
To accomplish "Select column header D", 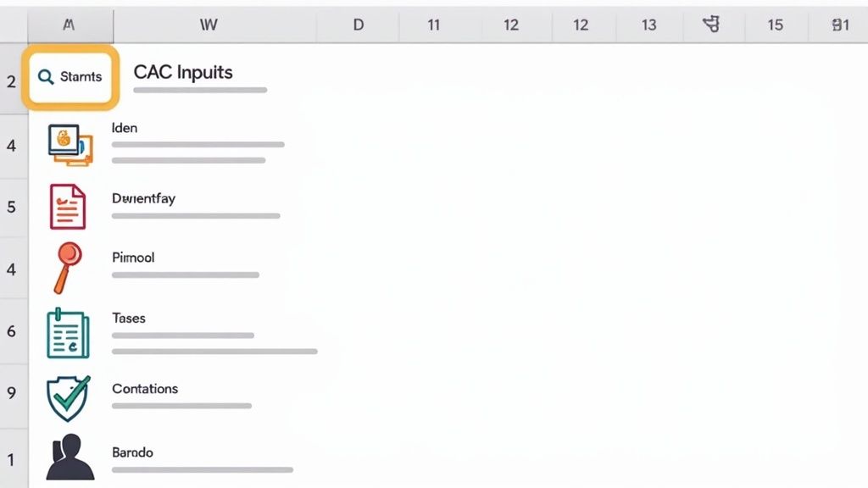I will point(359,25).
